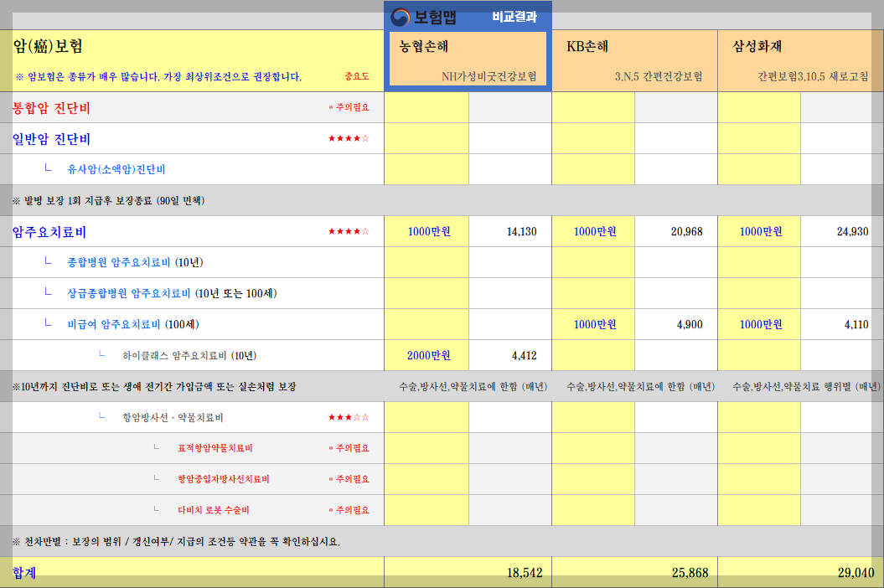Screen dimensions: 884x588
Task: Select the KB손해 암주요치료비 1000만원 cell
Action: pyautogui.click(x=593, y=231)
